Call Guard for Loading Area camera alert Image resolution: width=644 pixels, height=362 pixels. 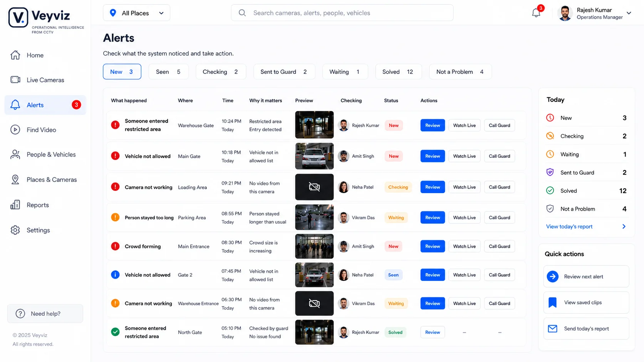tap(500, 187)
